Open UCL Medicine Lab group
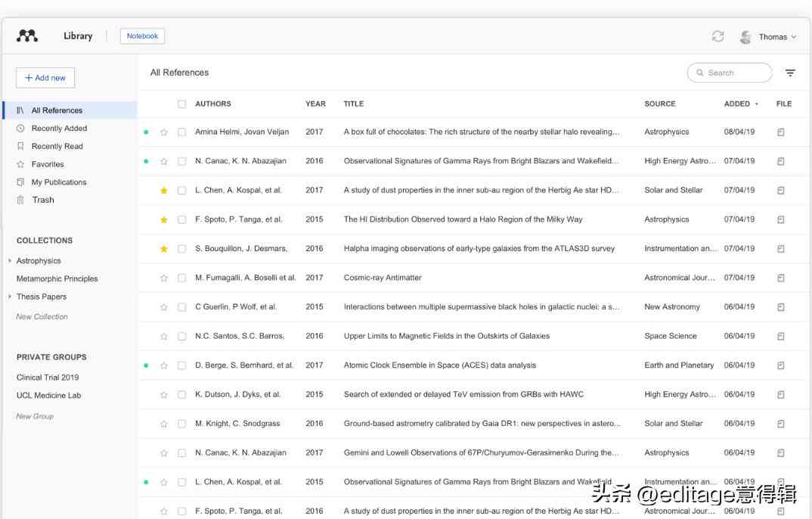 click(48, 395)
